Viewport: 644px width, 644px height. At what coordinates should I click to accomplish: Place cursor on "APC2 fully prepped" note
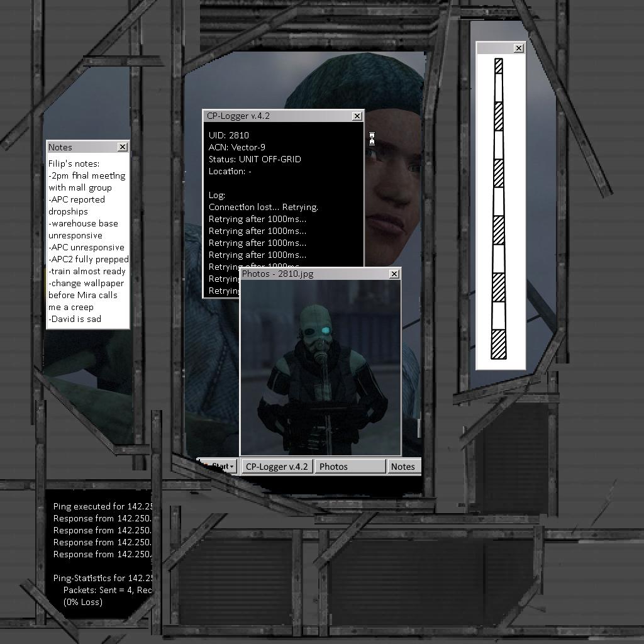(x=89, y=259)
